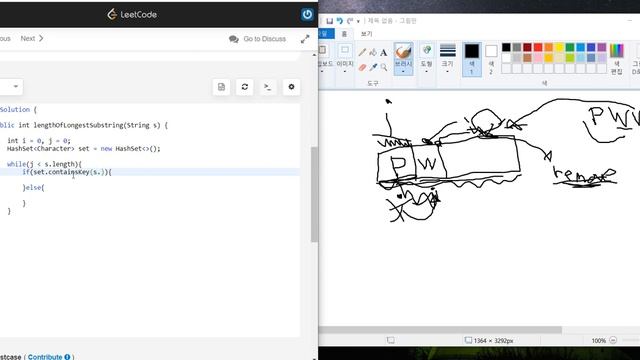Pick the orange color swatch
The width and height of the screenshot is (640, 360).
[549, 47]
